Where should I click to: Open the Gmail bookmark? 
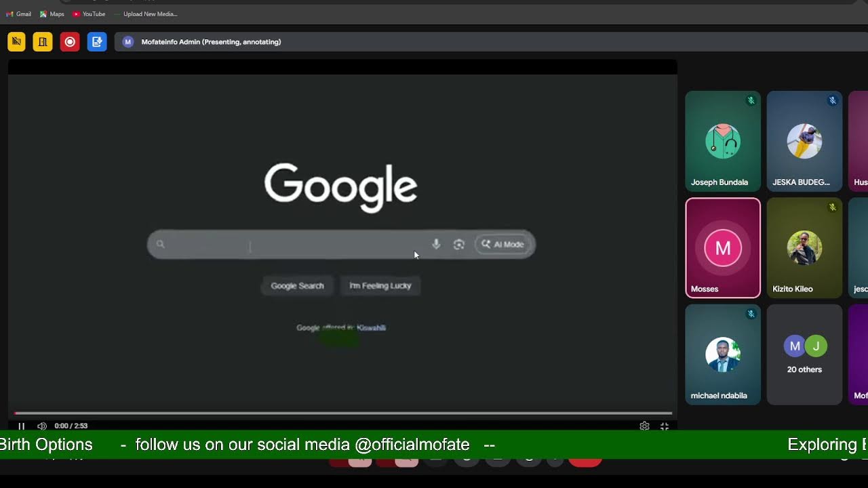(18, 14)
